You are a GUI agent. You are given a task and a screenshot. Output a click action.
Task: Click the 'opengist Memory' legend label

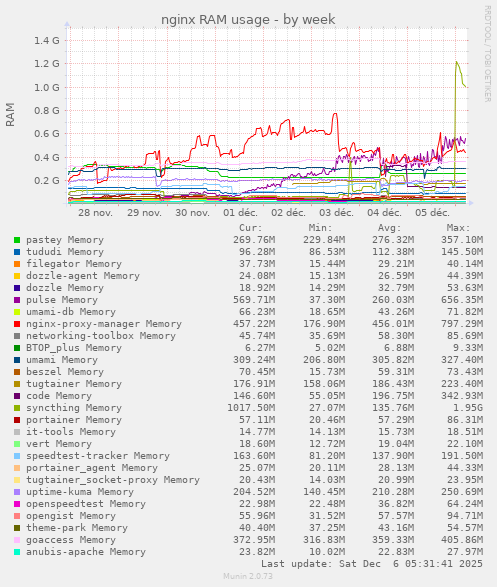[71, 516]
